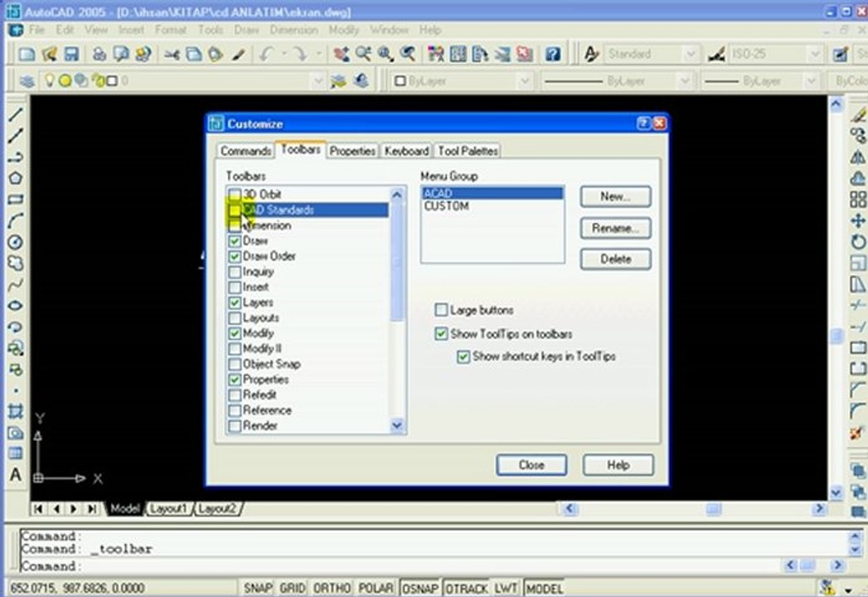Viewport: 868px width, 597px height.
Task: Click the Rename... button
Action: [x=615, y=228]
